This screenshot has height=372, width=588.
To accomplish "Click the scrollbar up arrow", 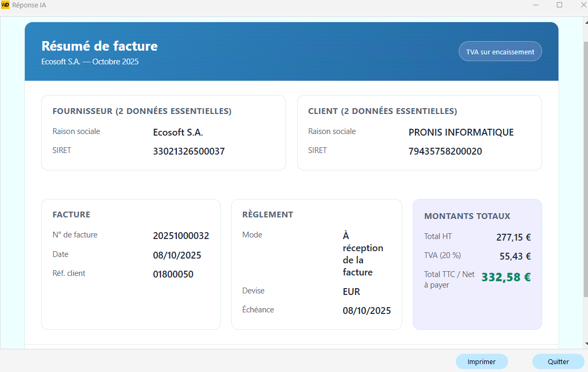I will point(584,20).
